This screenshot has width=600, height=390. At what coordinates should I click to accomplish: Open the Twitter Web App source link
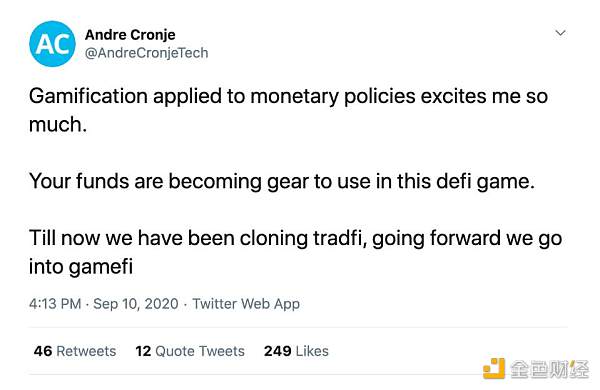pos(246,304)
